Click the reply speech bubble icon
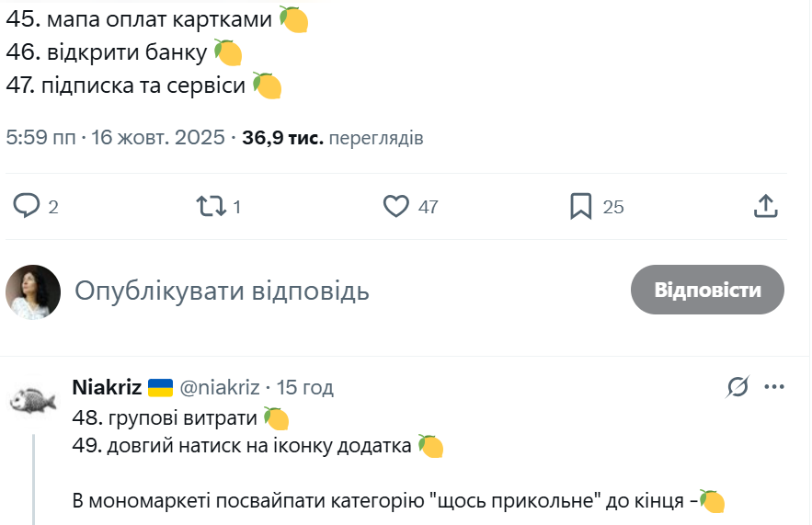 click(26, 206)
